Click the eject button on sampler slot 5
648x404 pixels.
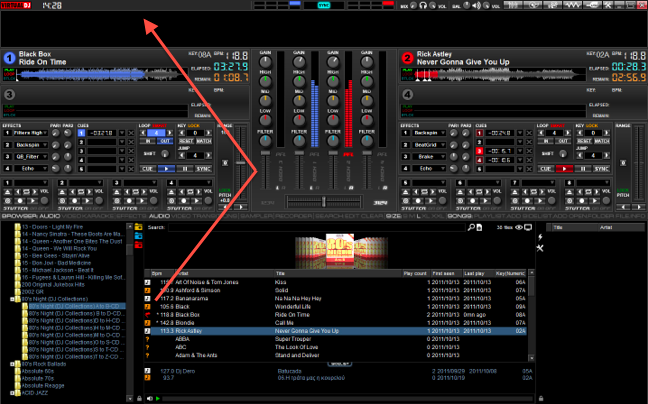pyautogui.click(x=406, y=192)
